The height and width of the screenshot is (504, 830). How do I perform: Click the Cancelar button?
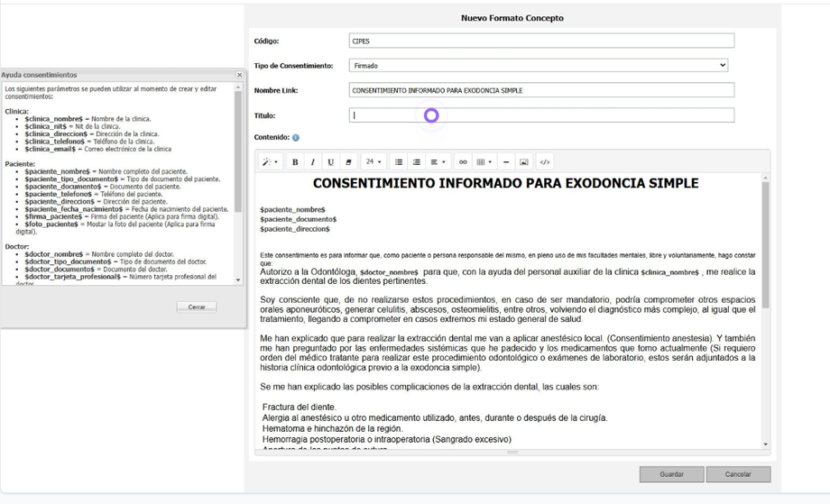pyautogui.click(x=738, y=474)
